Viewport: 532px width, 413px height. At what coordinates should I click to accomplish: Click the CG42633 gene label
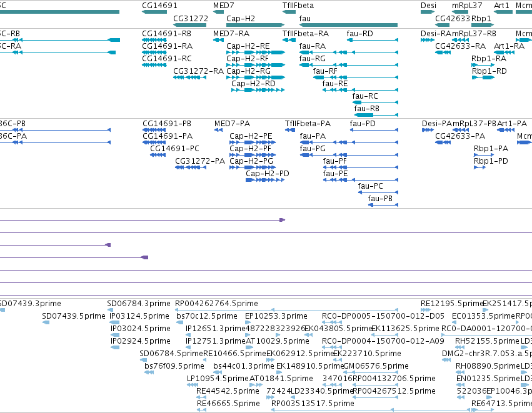[x=453, y=19]
